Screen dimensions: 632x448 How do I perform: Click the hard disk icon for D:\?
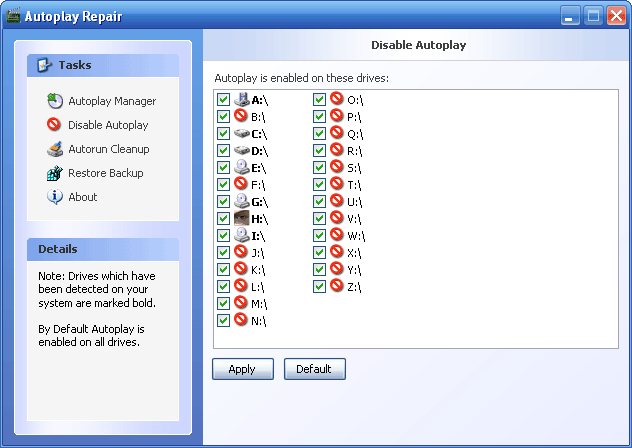[242, 150]
